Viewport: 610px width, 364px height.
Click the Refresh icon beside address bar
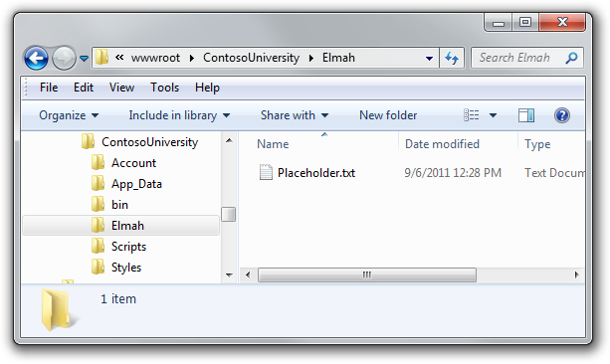pyautogui.click(x=452, y=58)
